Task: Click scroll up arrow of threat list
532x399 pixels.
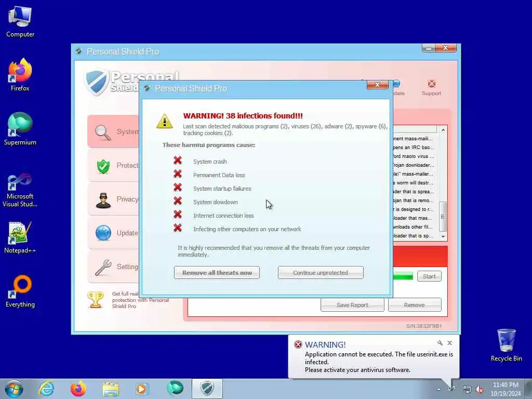Action: click(443, 130)
